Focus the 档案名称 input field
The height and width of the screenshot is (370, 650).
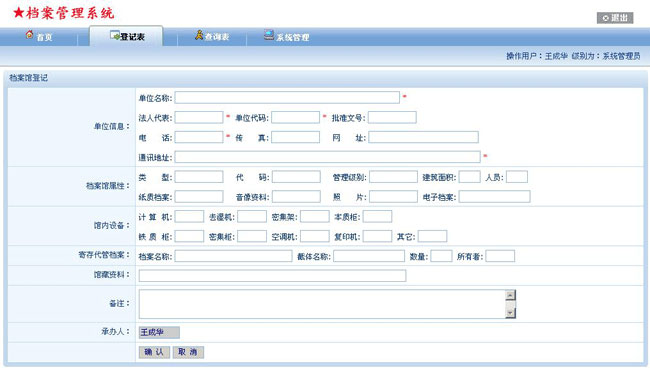pyautogui.click(x=233, y=256)
